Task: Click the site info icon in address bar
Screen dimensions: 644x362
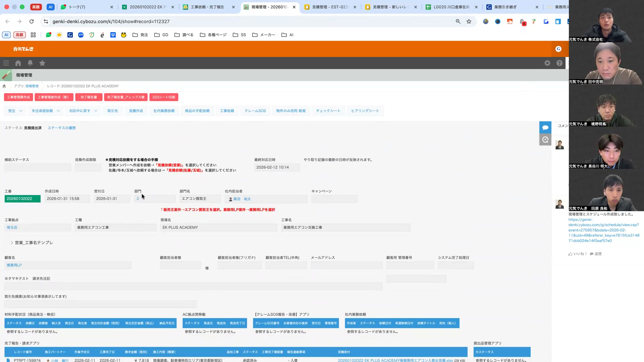Action: point(46,21)
